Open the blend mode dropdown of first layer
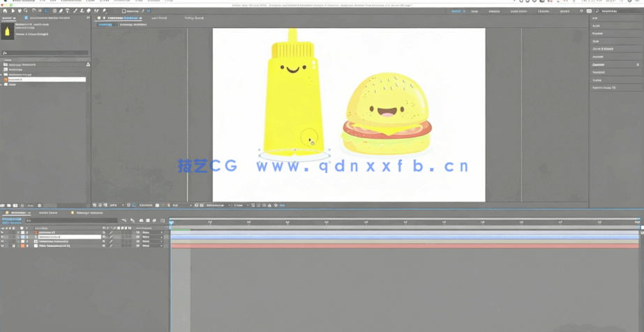 [152, 232]
